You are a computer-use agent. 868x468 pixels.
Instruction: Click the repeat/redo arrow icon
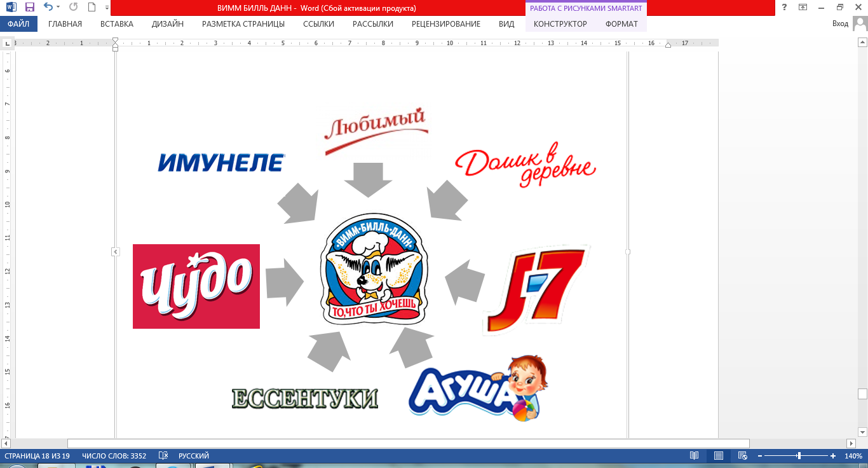coord(73,8)
